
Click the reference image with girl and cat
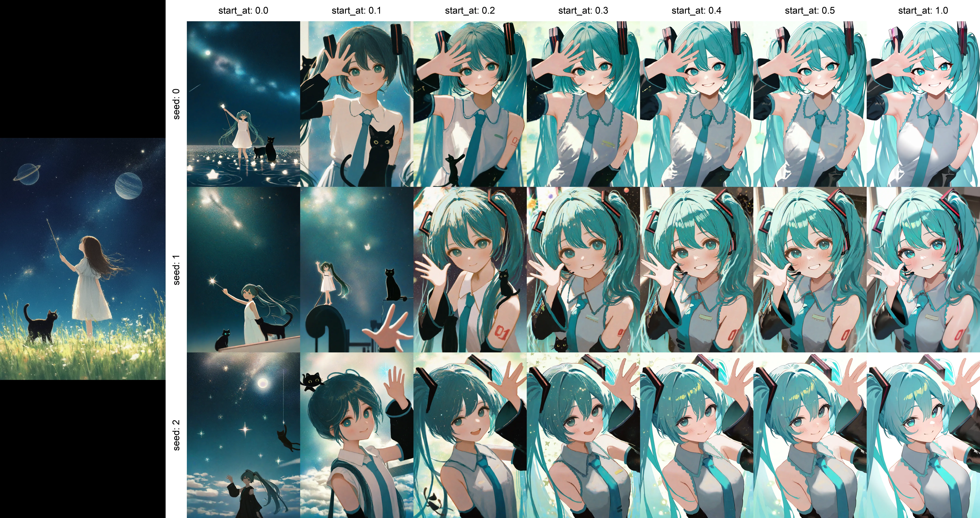point(83,259)
